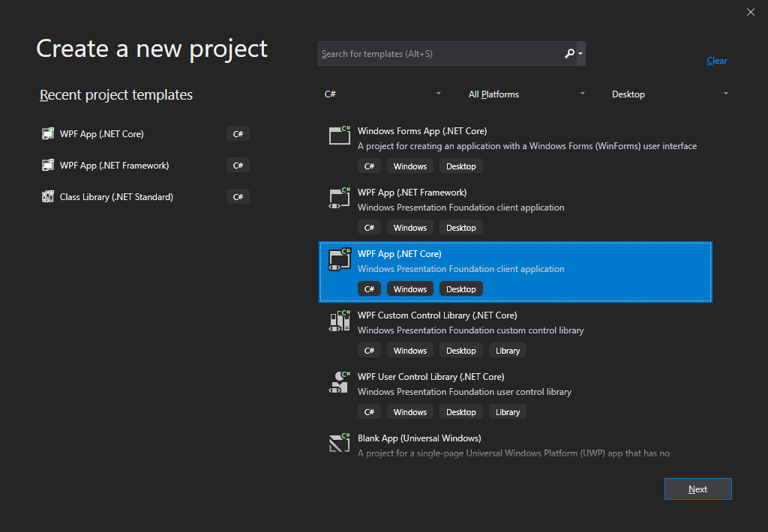Open the All Platforms filter dropdown

pyautogui.click(x=526, y=94)
